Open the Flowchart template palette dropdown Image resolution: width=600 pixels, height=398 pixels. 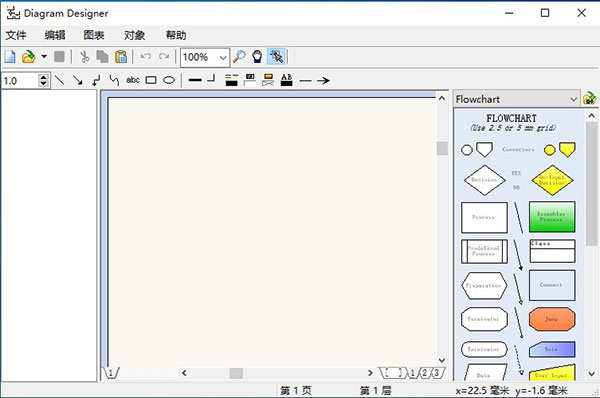coord(517,99)
